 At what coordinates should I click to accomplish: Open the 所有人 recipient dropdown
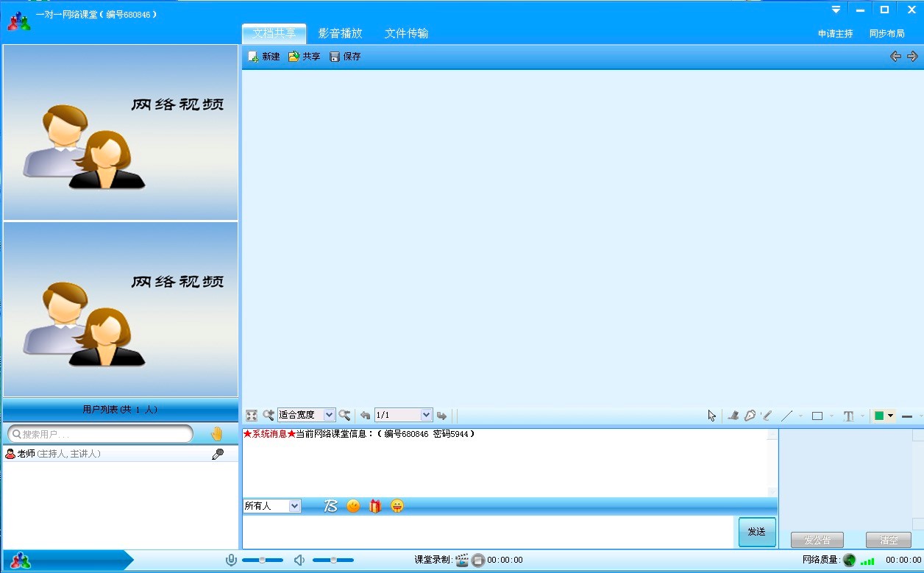(295, 506)
